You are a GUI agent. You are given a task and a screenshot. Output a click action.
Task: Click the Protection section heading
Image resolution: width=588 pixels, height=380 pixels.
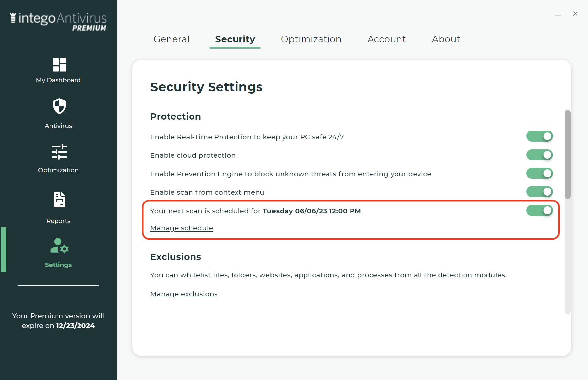(x=175, y=116)
